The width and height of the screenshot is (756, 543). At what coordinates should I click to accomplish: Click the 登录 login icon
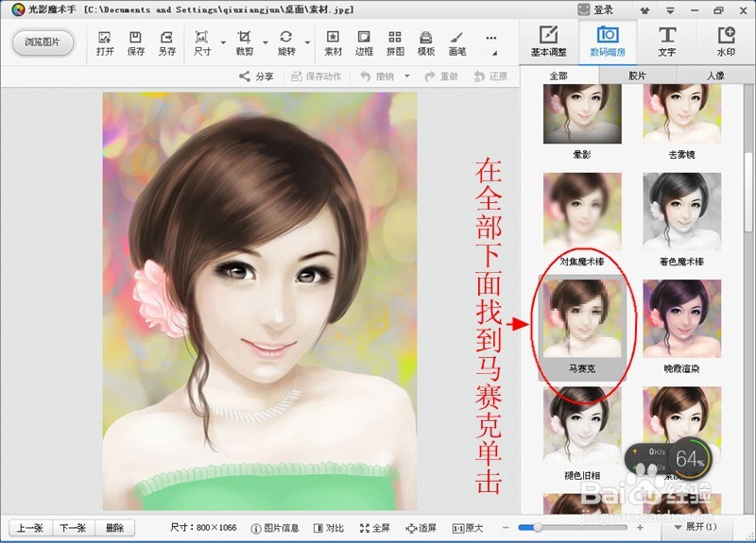[x=595, y=9]
